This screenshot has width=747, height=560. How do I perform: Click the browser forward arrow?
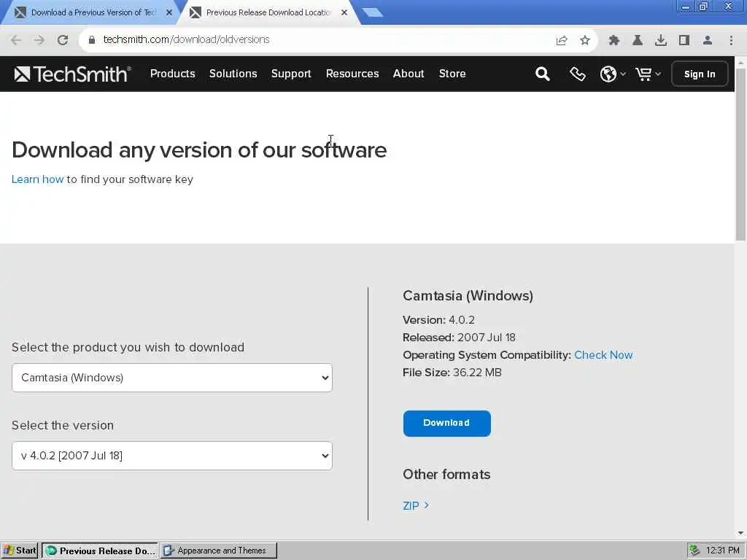39,40
